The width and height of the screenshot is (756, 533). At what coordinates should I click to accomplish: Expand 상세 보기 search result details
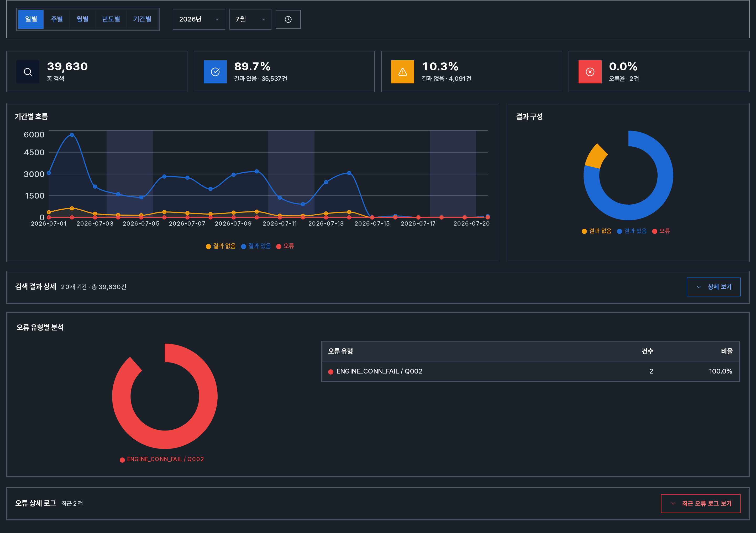point(713,287)
